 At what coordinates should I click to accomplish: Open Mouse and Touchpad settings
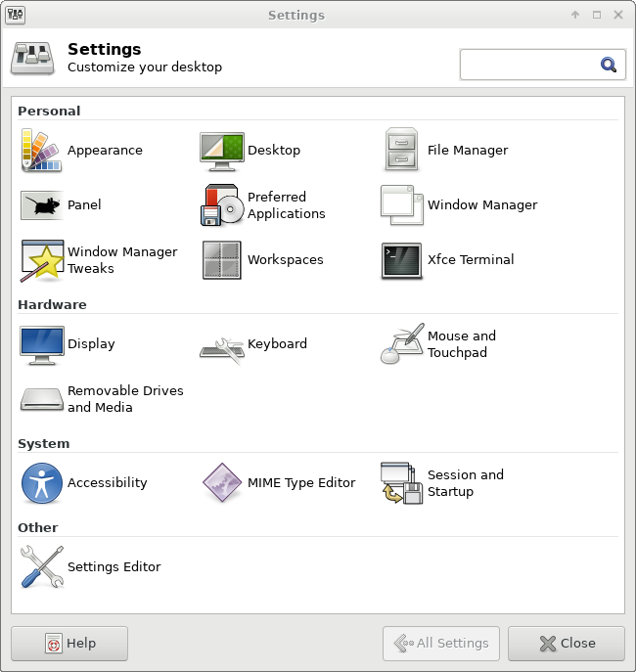(438, 343)
